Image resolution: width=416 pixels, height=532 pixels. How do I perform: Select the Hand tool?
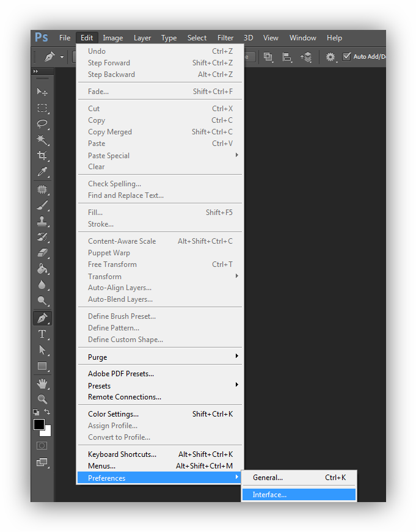(x=42, y=384)
